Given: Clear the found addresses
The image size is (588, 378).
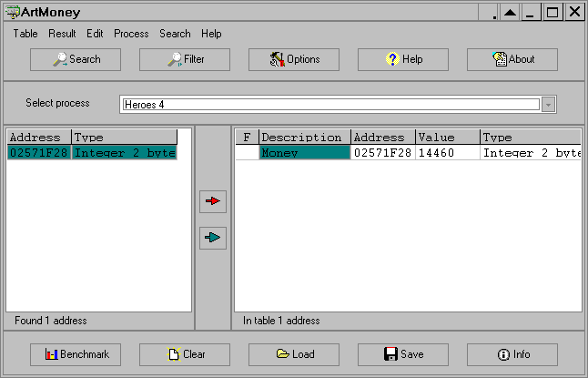Looking at the screenshot, I should (x=185, y=354).
